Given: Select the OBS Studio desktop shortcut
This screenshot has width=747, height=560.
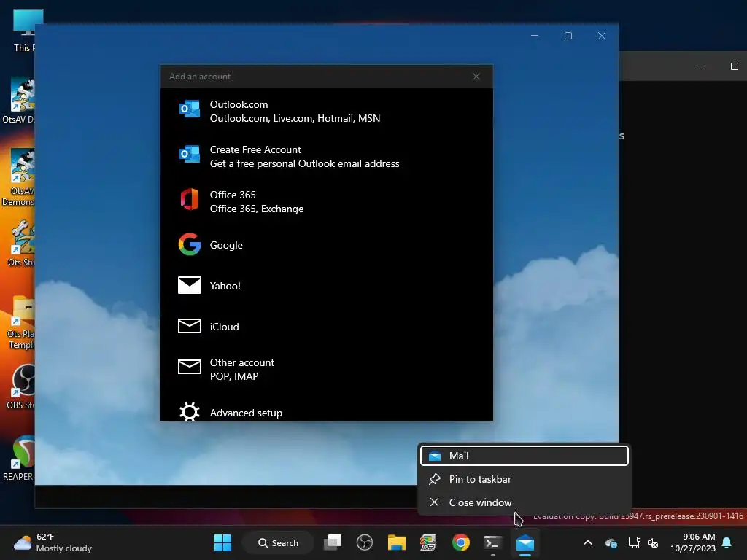Looking at the screenshot, I should click(20, 386).
